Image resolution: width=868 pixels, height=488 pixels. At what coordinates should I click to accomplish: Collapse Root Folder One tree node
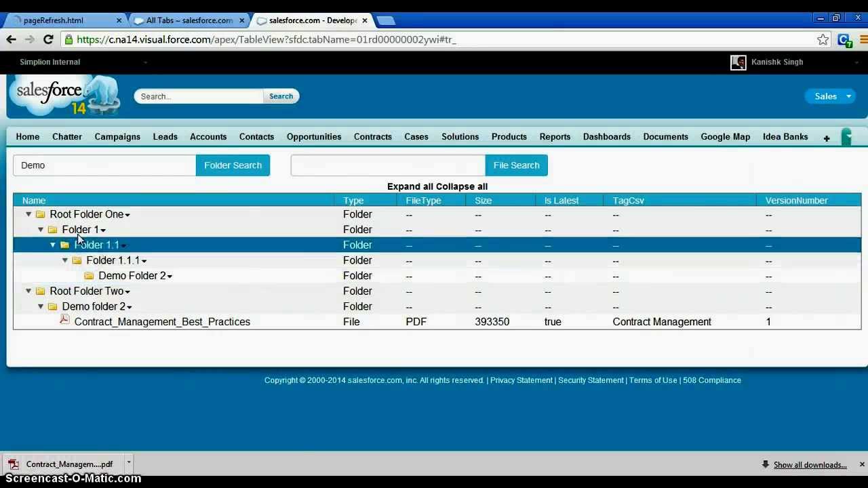tap(28, 214)
